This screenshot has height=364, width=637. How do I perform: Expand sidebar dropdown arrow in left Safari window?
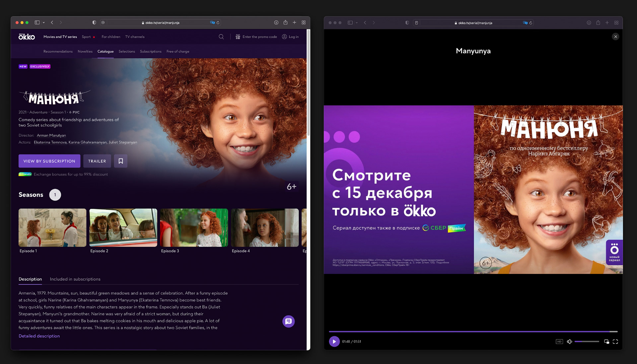pyautogui.click(x=44, y=23)
